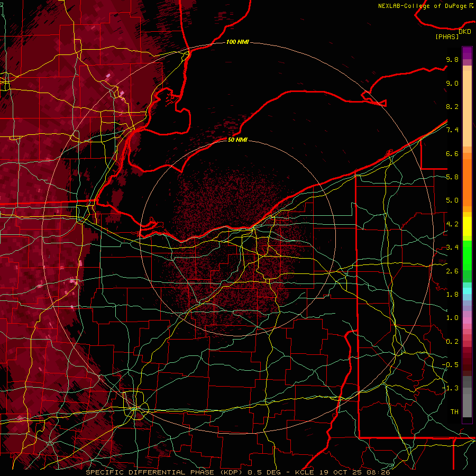Select the 3.4 value on the scale
Screen dimensions: 476x476
(452, 248)
